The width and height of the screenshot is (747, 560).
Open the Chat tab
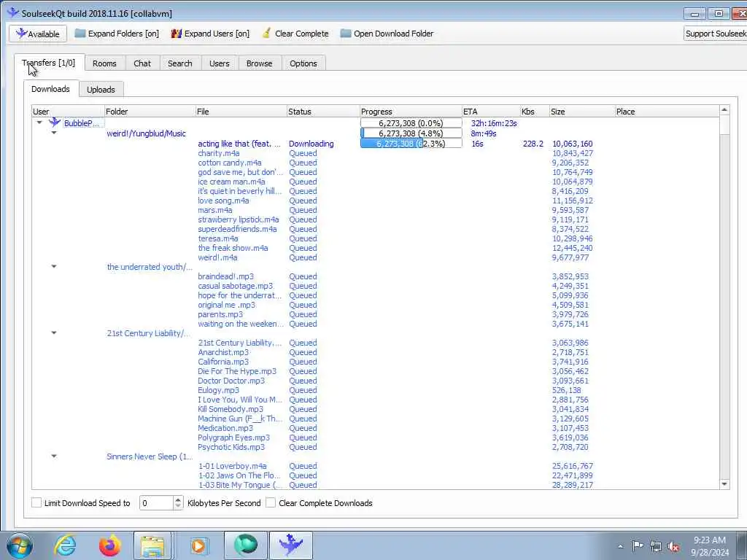[142, 63]
